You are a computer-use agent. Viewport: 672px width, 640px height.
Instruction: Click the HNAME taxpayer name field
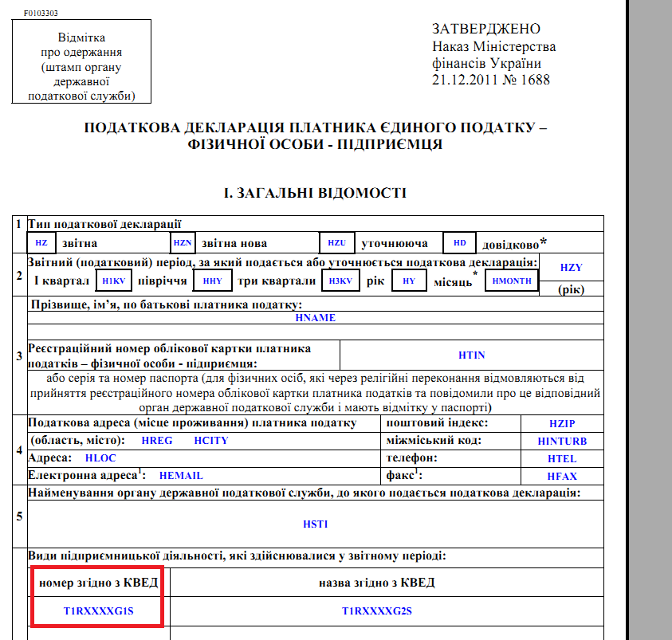pos(316,318)
